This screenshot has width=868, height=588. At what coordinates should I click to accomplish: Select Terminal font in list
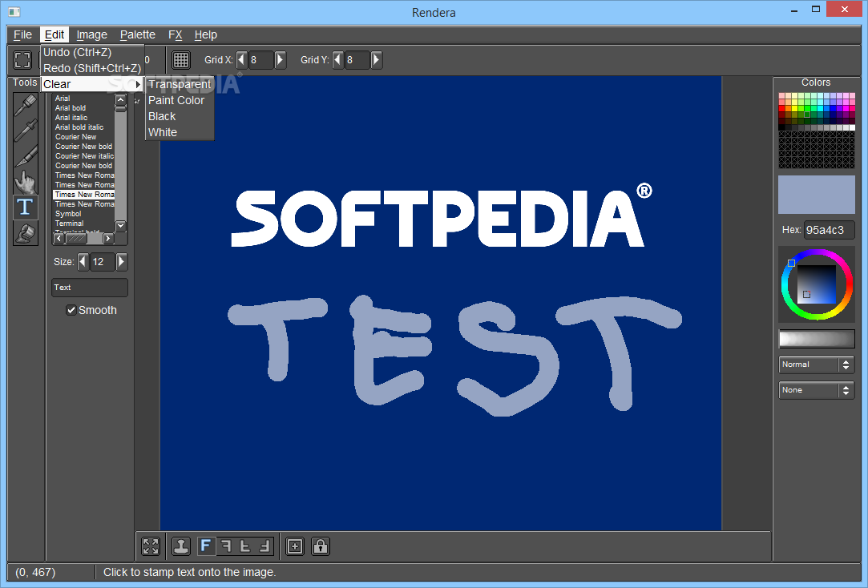[83, 224]
